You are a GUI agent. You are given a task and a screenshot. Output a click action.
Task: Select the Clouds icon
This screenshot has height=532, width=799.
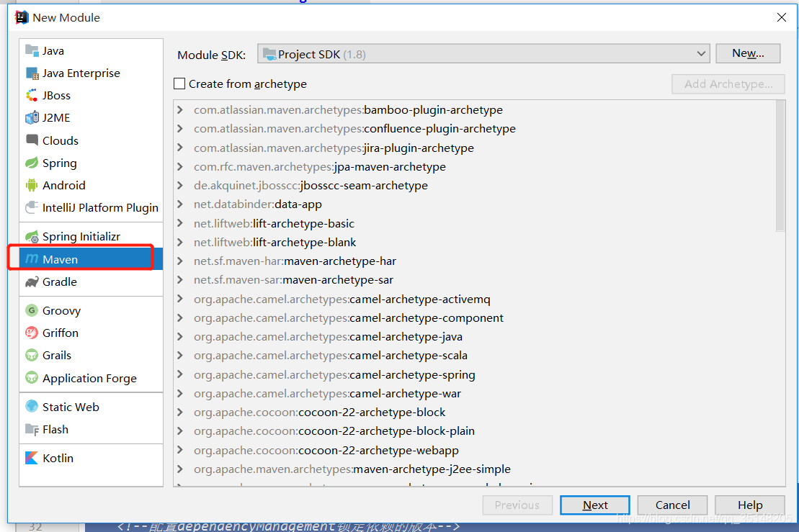point(32,140)
